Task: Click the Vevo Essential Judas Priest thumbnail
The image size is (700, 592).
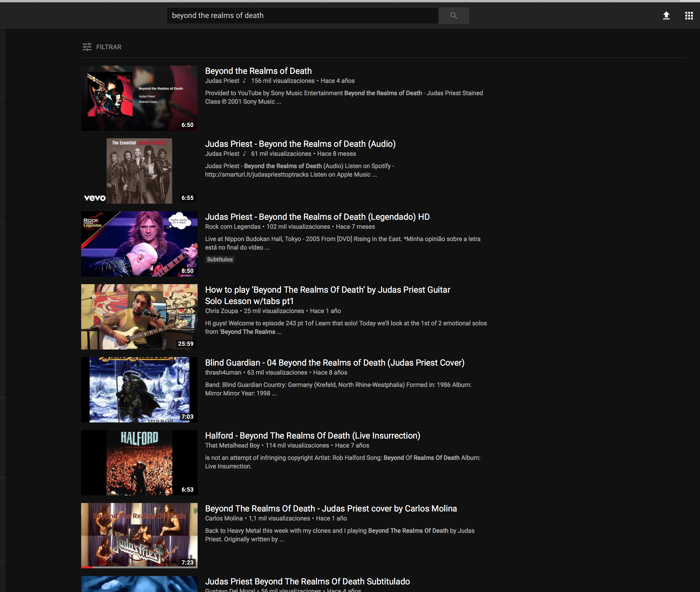Action: coord(139,171)
